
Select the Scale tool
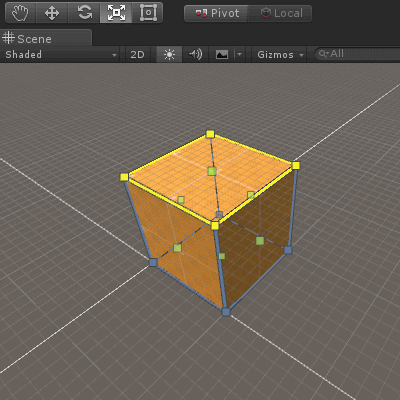pos(116,13)
